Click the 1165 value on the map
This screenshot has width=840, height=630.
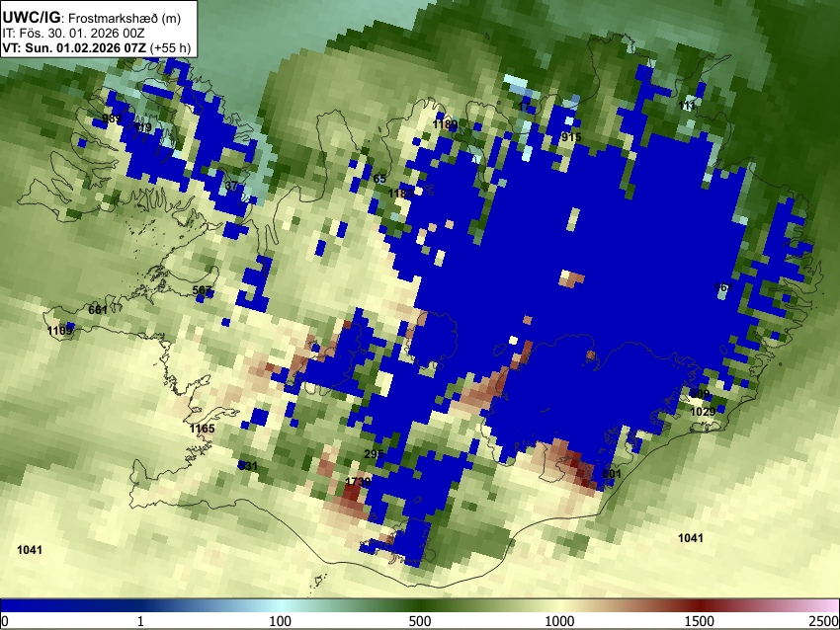[202, 429]
